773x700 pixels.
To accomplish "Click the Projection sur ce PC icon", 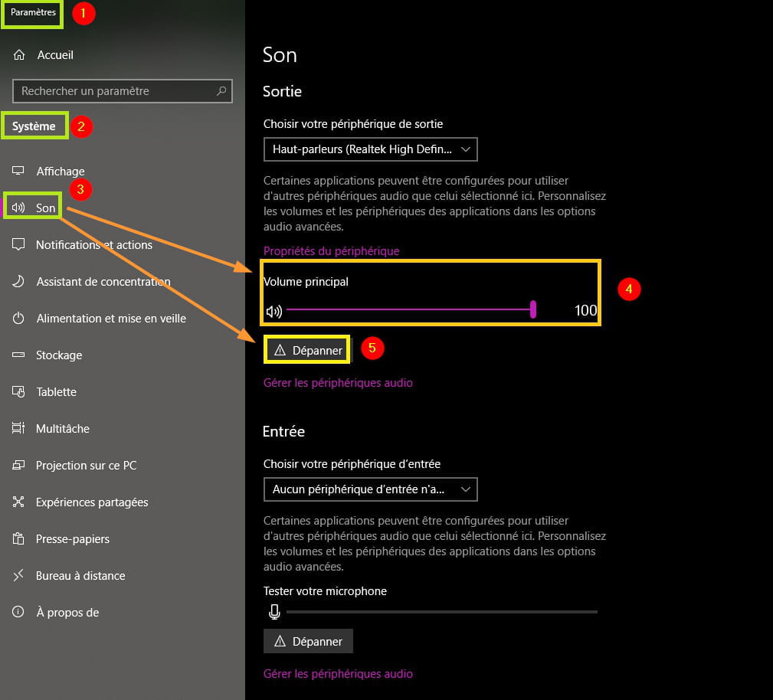I will click(18, 465).
